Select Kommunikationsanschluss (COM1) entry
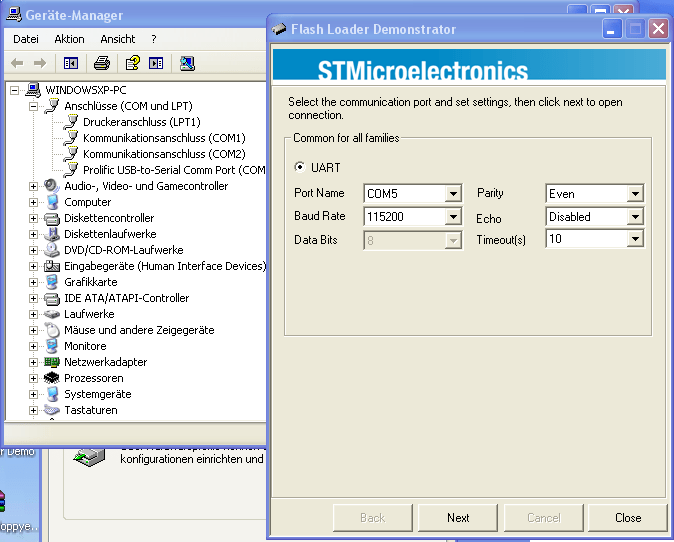This screenshot has height=542, width=674. tap(164, 138)
